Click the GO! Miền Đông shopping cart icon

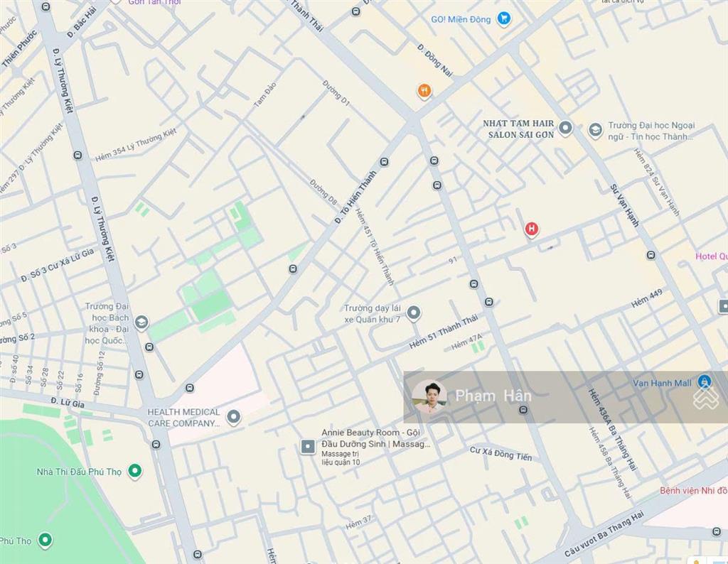pos(503,19)
